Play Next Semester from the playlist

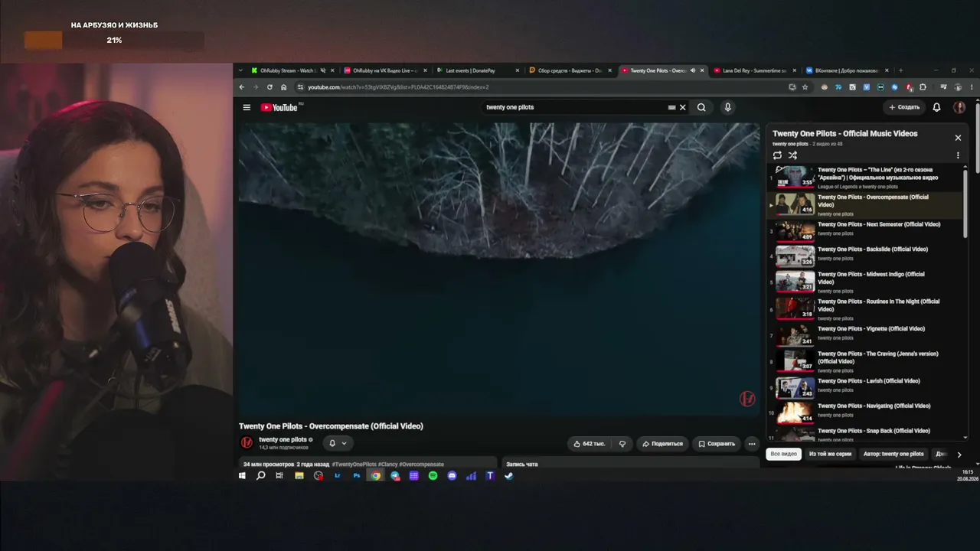(865, 229)
